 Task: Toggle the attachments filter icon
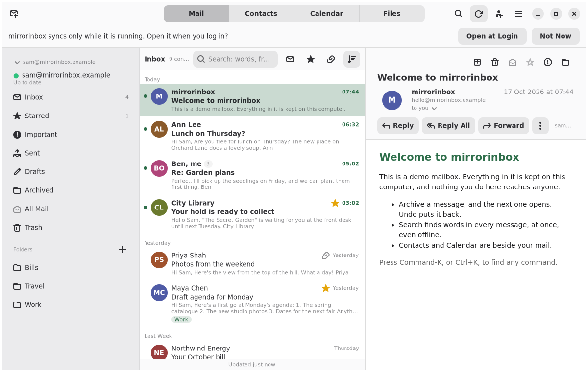click(x=331, y=59)
